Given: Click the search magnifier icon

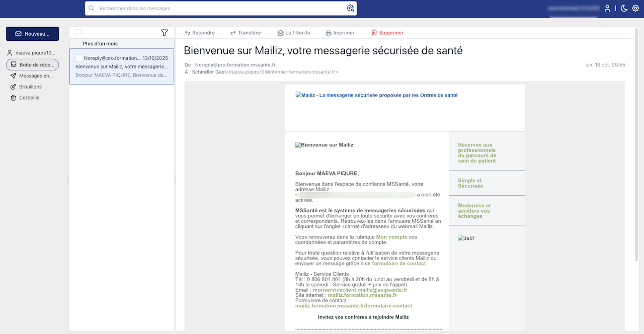Looking at the screenshot, I should tap(92, 8).
